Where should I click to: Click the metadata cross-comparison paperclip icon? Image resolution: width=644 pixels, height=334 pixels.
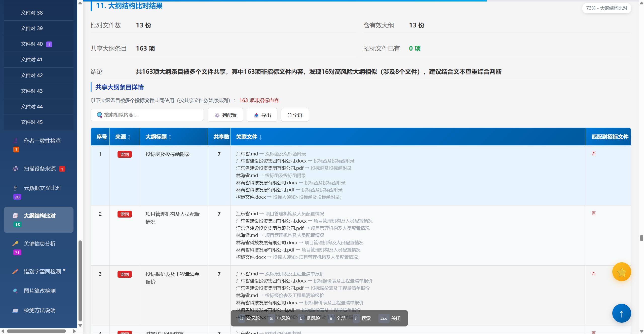tap(16, 188)
